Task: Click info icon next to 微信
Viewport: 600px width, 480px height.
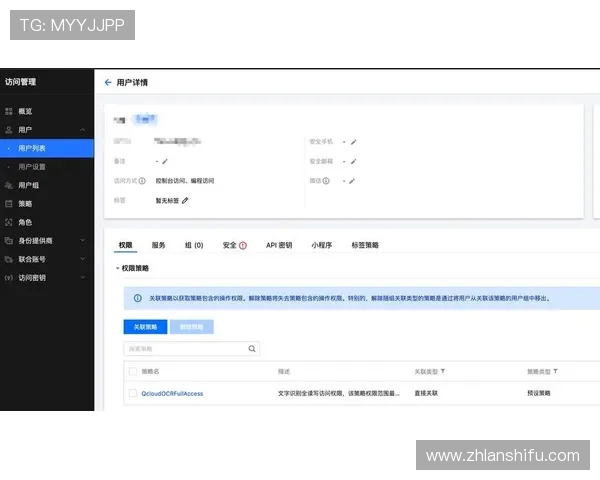Action: pyautogui.click(x=326, y=181)
